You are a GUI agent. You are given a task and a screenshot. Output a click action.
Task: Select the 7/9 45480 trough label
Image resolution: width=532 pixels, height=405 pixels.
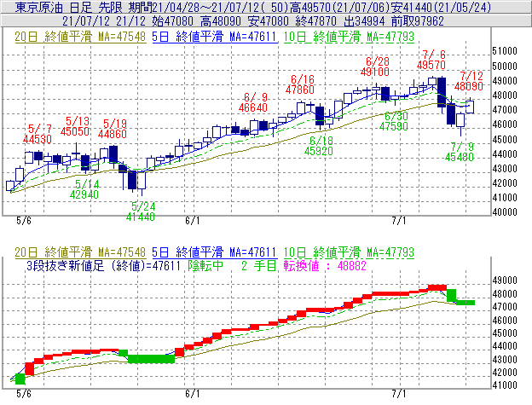click(x=460, y=152)
